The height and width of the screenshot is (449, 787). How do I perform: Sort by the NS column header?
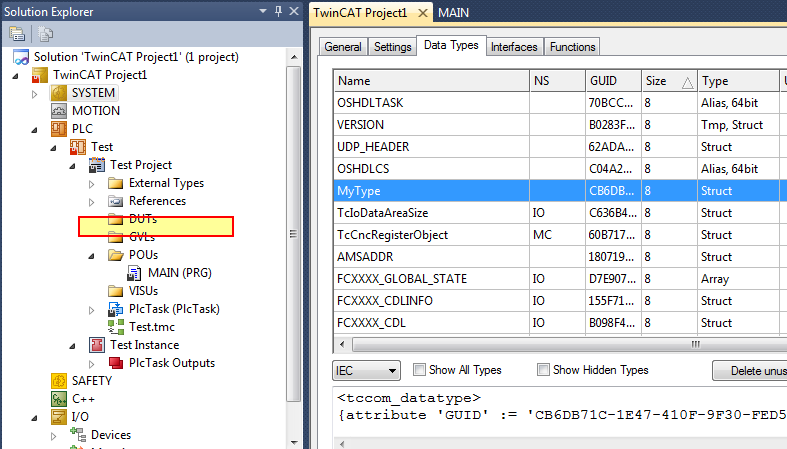point(557,81)
